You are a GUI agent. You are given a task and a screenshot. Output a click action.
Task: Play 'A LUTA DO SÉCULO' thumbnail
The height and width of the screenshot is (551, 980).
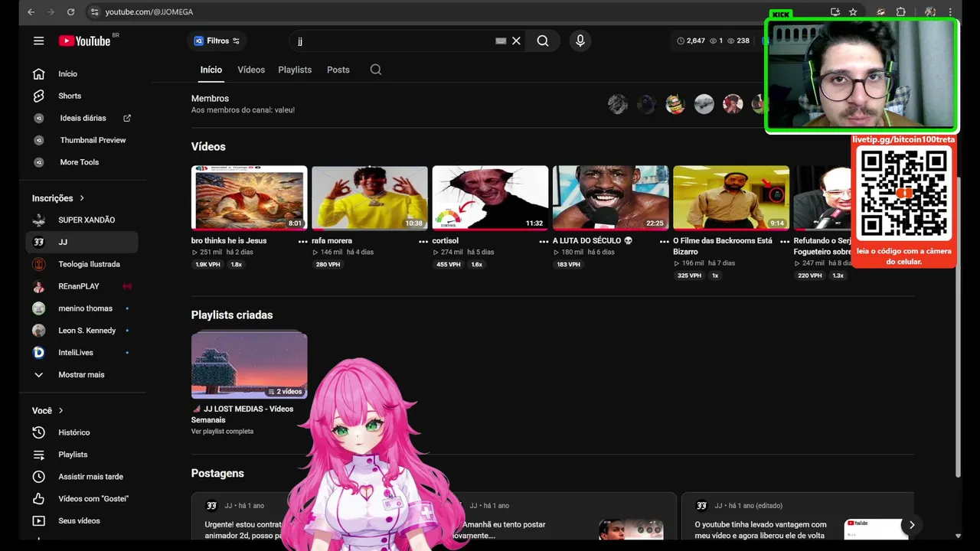(x=611, y=198)
